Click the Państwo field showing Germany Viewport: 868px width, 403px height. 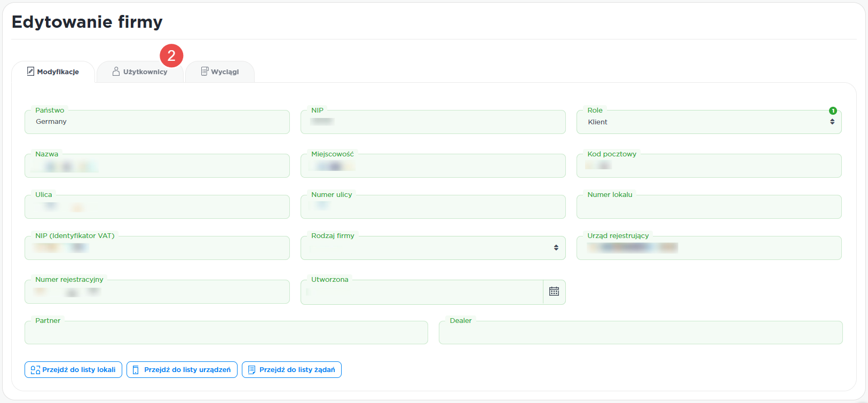157,122
